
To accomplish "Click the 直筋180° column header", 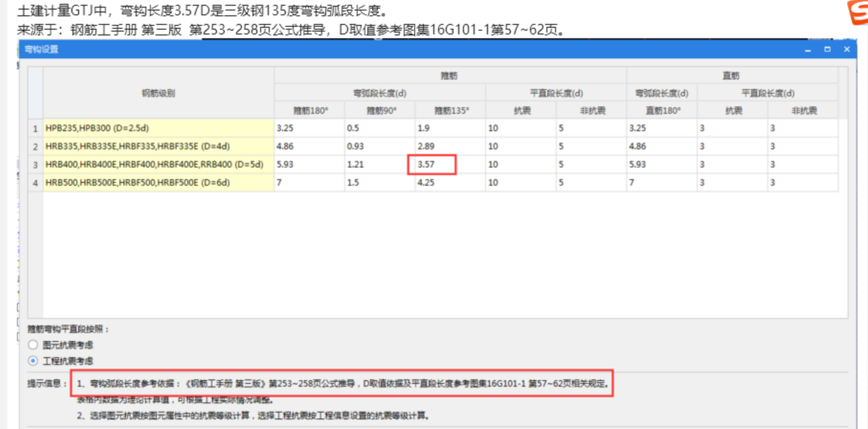I will click(662, 110).
